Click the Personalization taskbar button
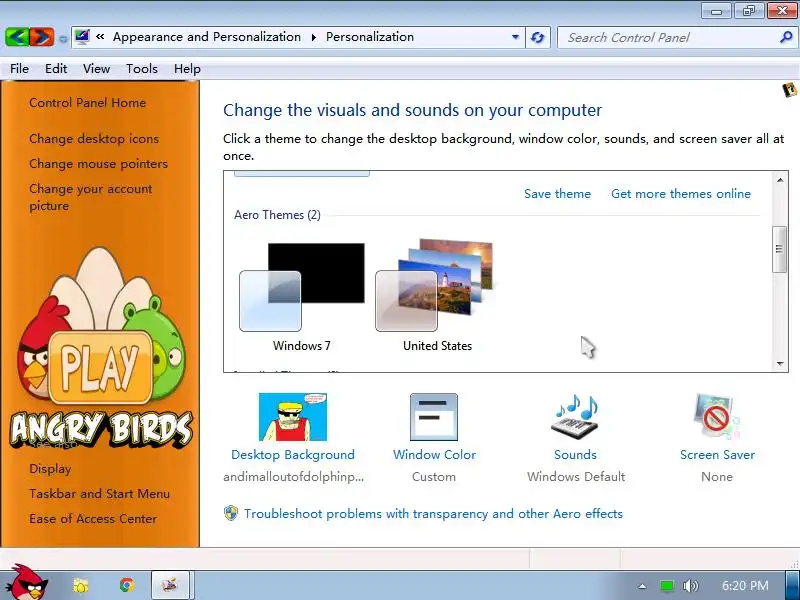The height and width of the screenshot is (600, 800). click(x=170, y=585)
